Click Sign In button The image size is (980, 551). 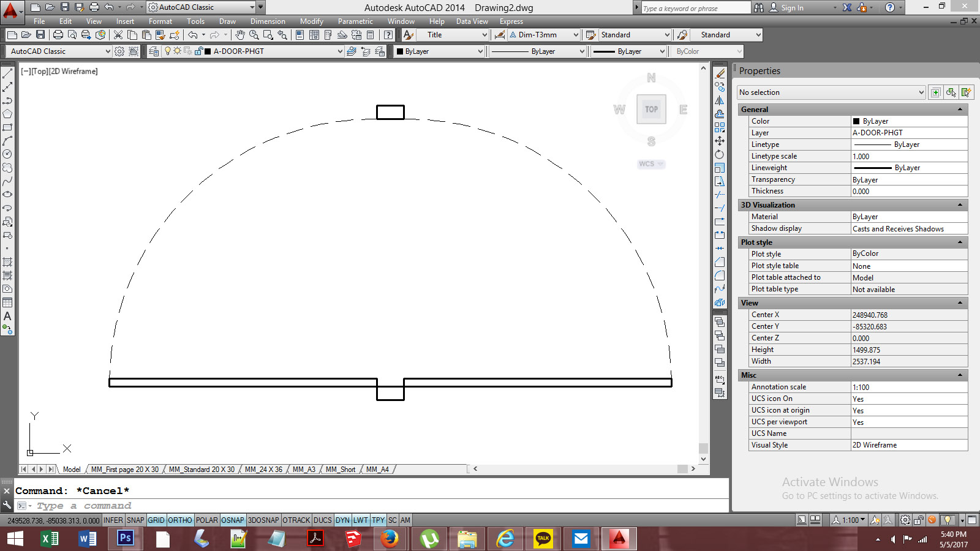coord(792,8)
